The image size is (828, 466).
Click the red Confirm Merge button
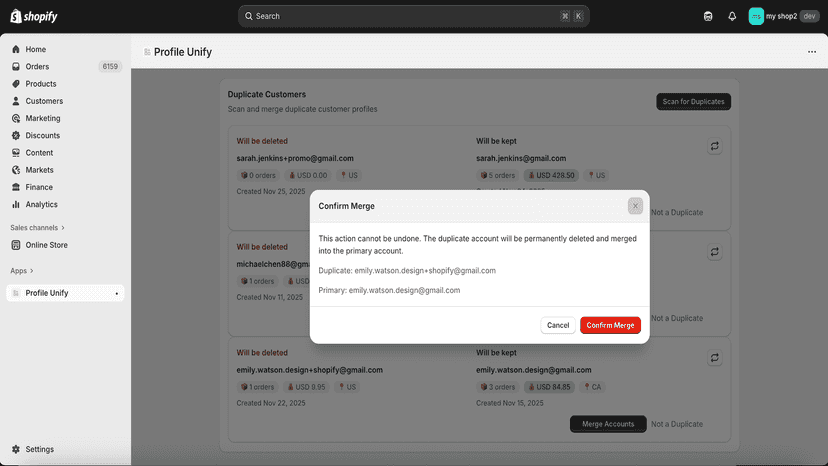pyautogui.click(x=610, y=325)
